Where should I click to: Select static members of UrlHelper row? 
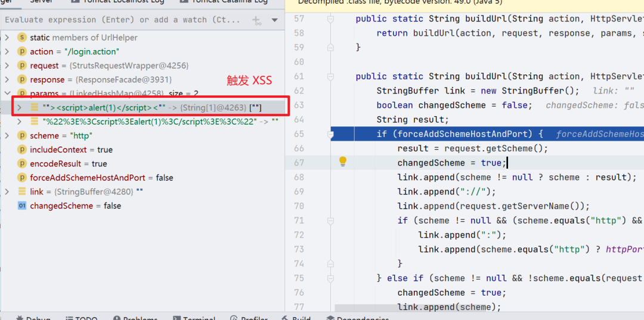pos(143,38)
